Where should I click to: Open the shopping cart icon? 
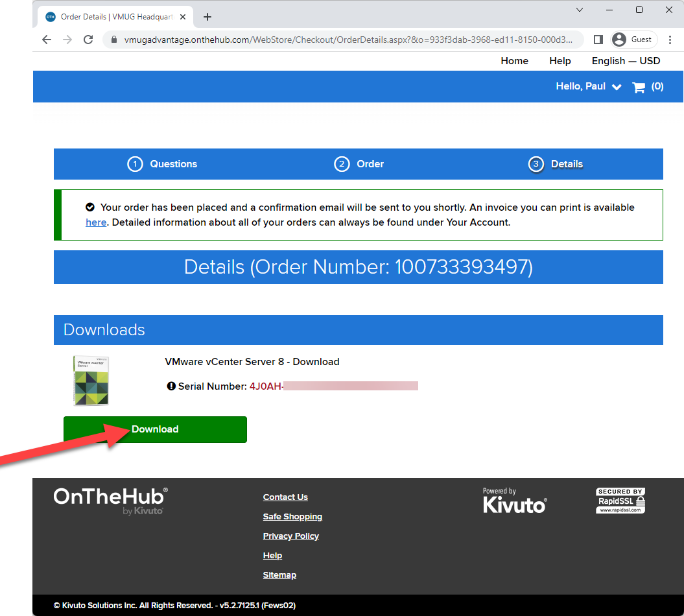[639, 88]
